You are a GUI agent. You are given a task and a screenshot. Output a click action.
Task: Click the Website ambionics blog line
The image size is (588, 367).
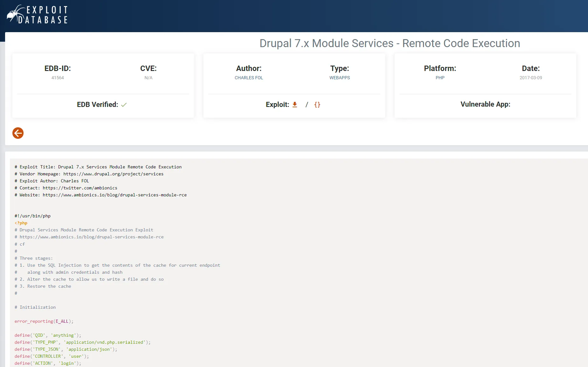click(x=100, y=195)
